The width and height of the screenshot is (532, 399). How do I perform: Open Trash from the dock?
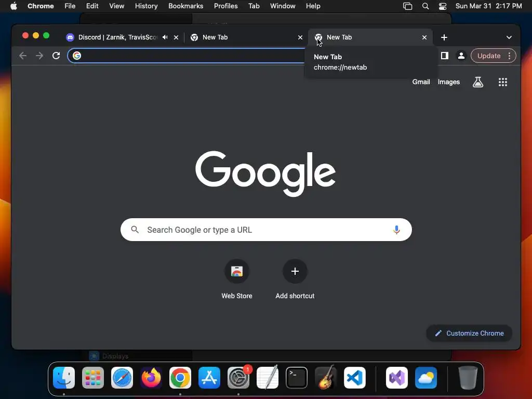coord(468,378)
